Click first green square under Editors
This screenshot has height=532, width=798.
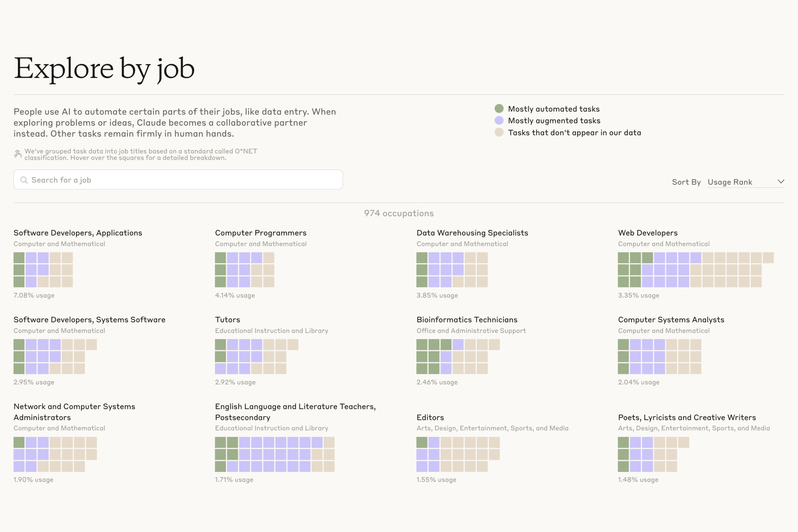[x=422, y=442]
